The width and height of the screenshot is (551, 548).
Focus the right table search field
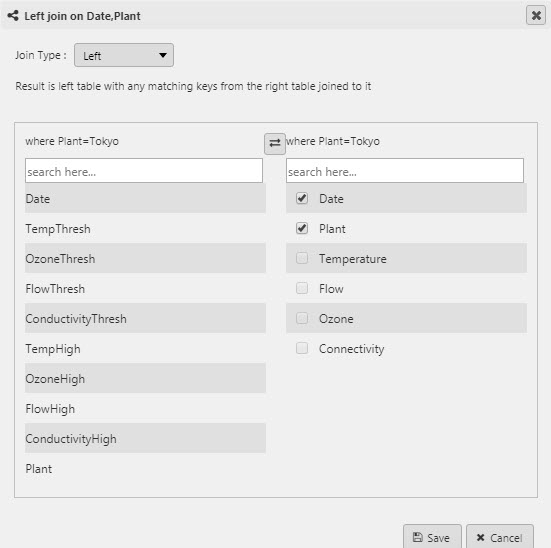tap(405, 171)
